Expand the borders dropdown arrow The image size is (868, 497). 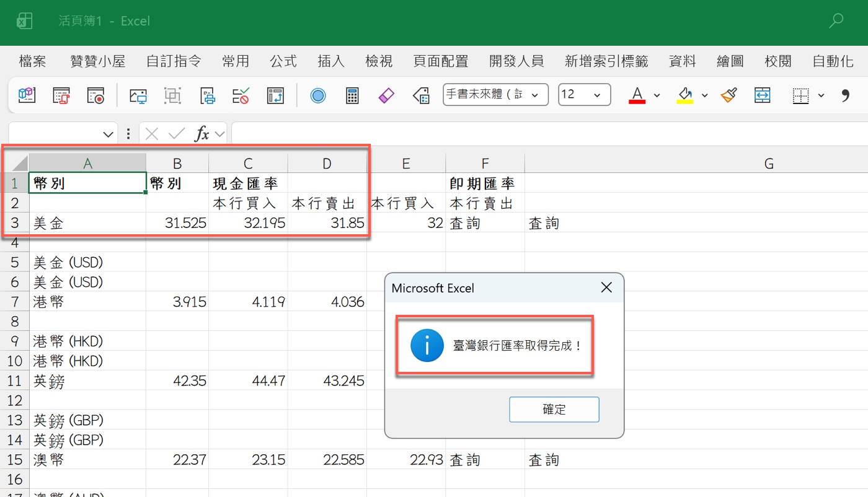[x=821, y=95]
